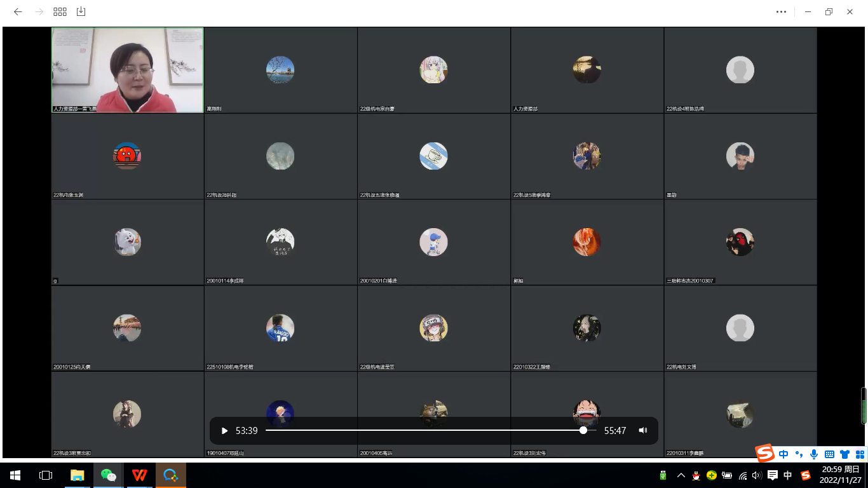This screenshot has width=868, height=488.
Task: Click the Sogou microphone voice input icon
Action: tap(814, 454)
